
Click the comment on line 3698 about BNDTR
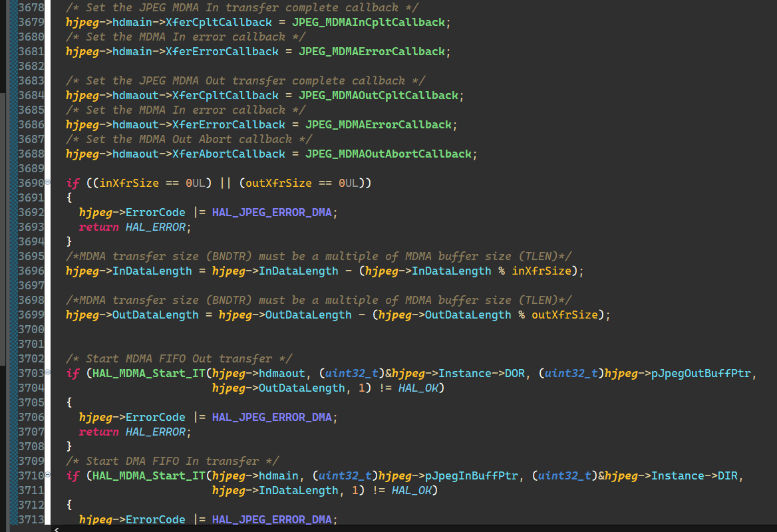tap(319, 301)
